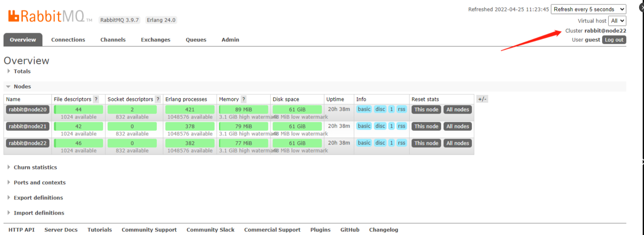Open node rabbit@node22 details
Viewport: 644px width, 235px height.
[28, 143]
